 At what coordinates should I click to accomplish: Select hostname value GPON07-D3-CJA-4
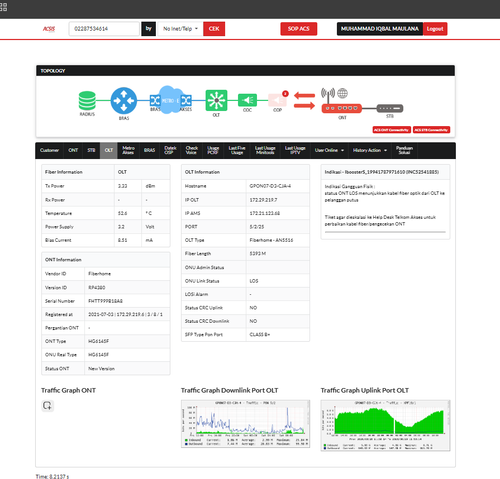click(270, 186)
